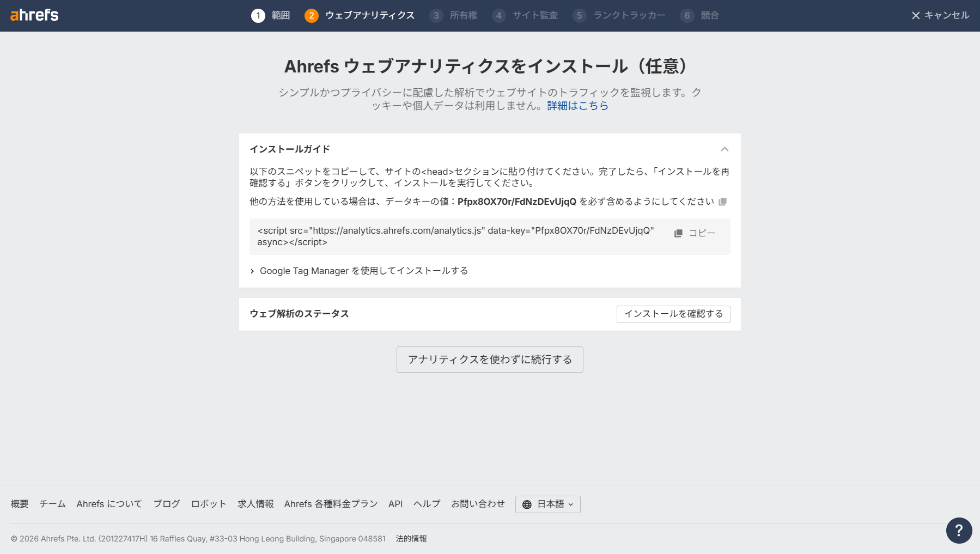The width and height of the screenshot is (980, 554).
Task: Open the 法的情報 link
Action: pyautogui.click(x=411, y=539)
